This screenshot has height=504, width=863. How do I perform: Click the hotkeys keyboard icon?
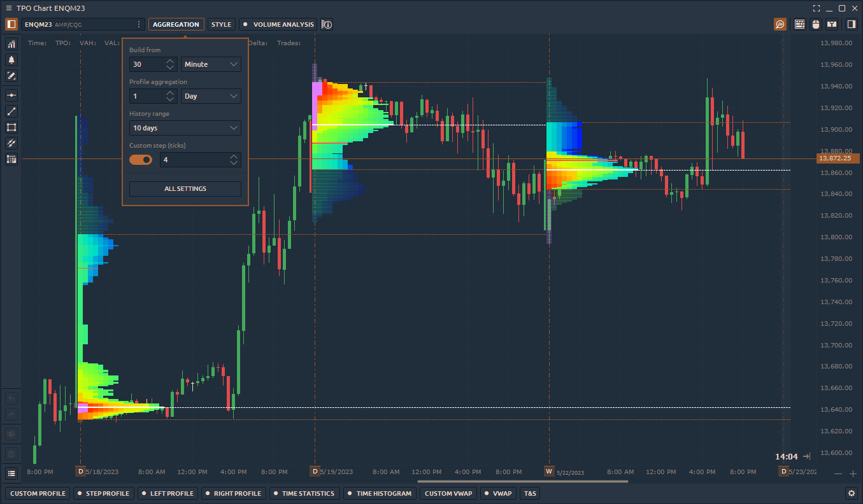(799, 24)
